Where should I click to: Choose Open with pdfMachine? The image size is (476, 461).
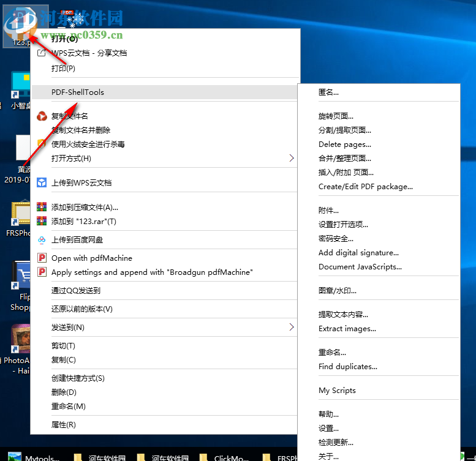[92, 258]
